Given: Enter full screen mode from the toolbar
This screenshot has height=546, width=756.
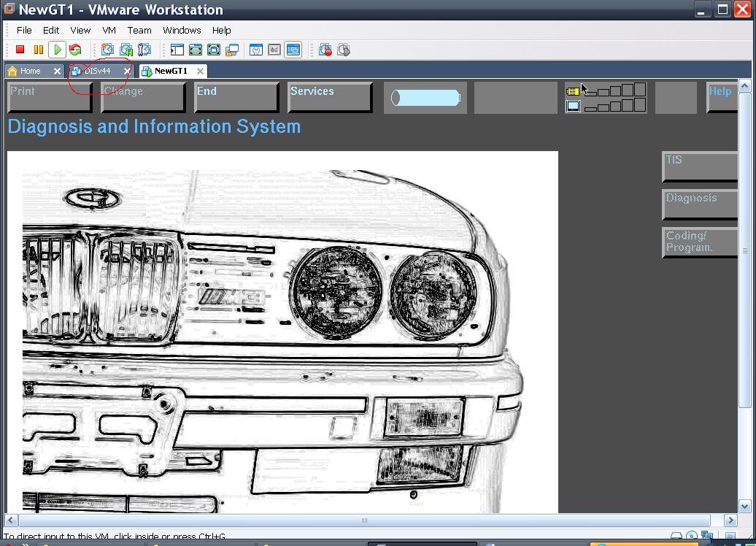Looking at the screenshot, I should (214, 49).
